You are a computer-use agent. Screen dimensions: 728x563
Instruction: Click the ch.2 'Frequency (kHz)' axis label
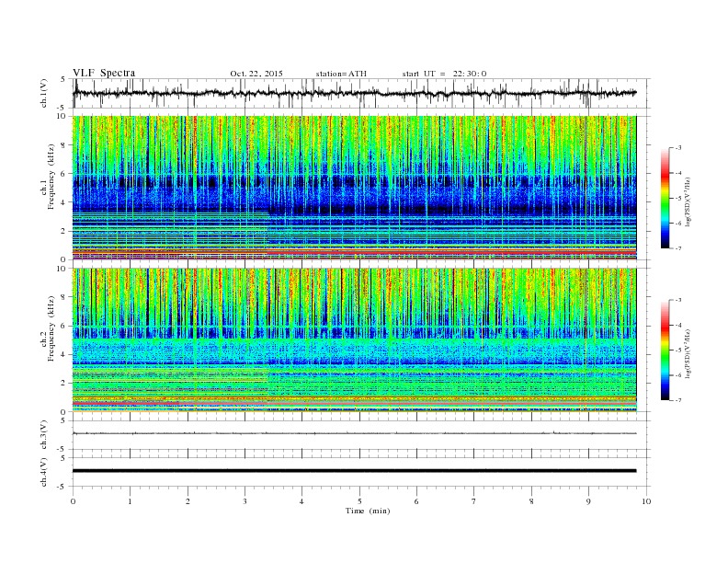click(51, 327)
